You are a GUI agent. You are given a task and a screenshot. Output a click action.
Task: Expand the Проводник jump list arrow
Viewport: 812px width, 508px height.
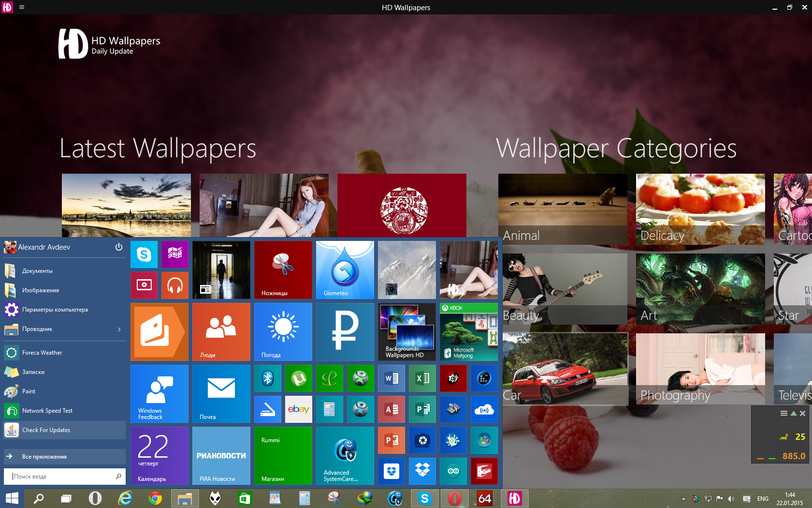[119, 329]
